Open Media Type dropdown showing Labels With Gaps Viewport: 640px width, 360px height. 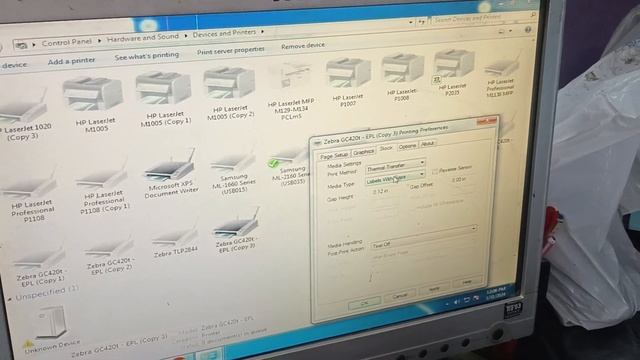click(395, 177)
